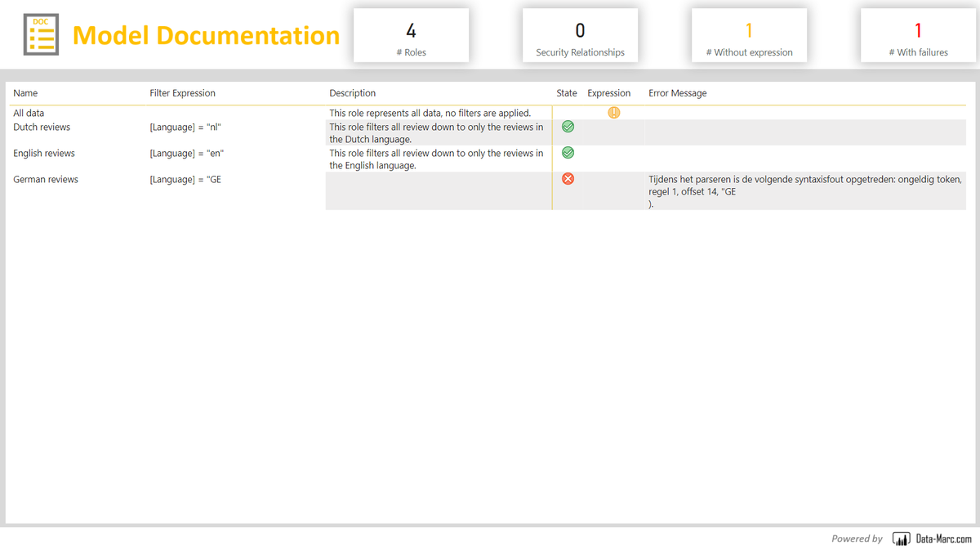This screenshot has width=980, height=550.
Task: Select the # Without expression card
Action: pos(749,35)
